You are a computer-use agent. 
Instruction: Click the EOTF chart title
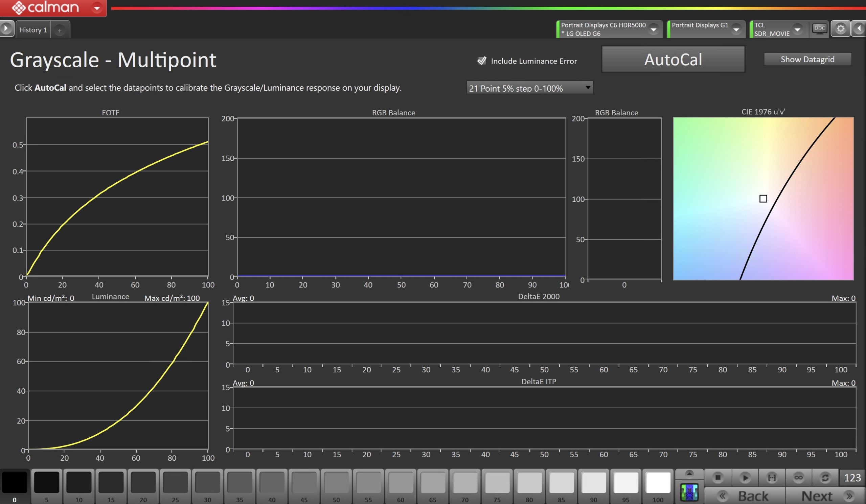pyautogui.click(x=111, y=113)
